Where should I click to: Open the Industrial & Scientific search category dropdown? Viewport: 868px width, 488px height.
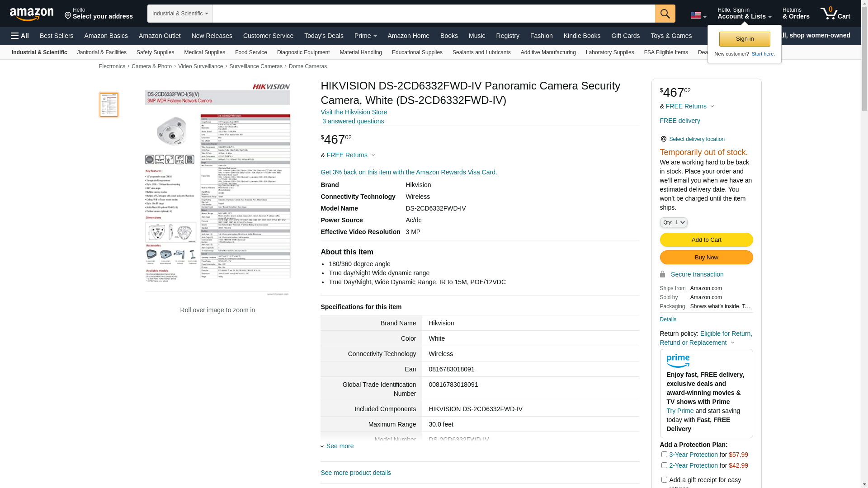point(180,14)
